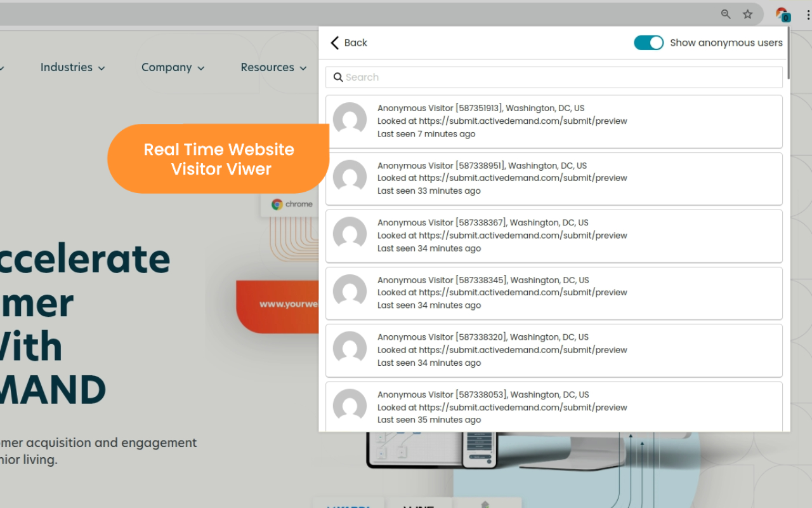Image resolution: width=812 pixels, height=508 pixels.
Task: Select avatar of visitor 587338320
Action: tap(350, 349)
